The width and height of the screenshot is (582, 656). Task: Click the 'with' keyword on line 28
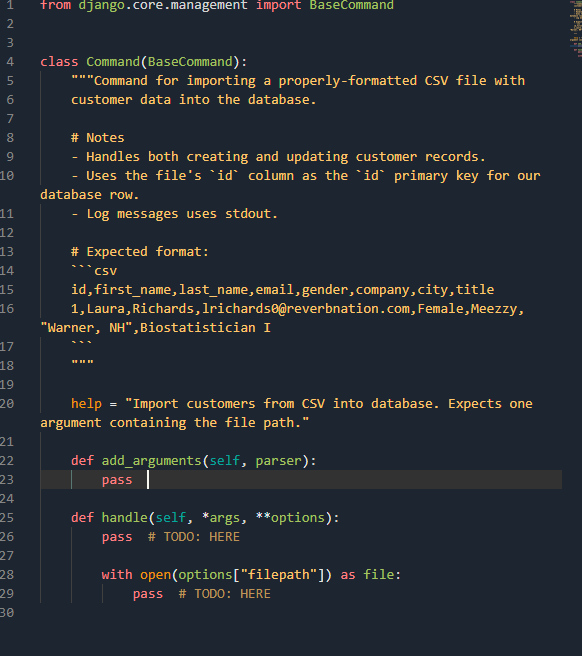pyautogui.click(x=117, y=575)
